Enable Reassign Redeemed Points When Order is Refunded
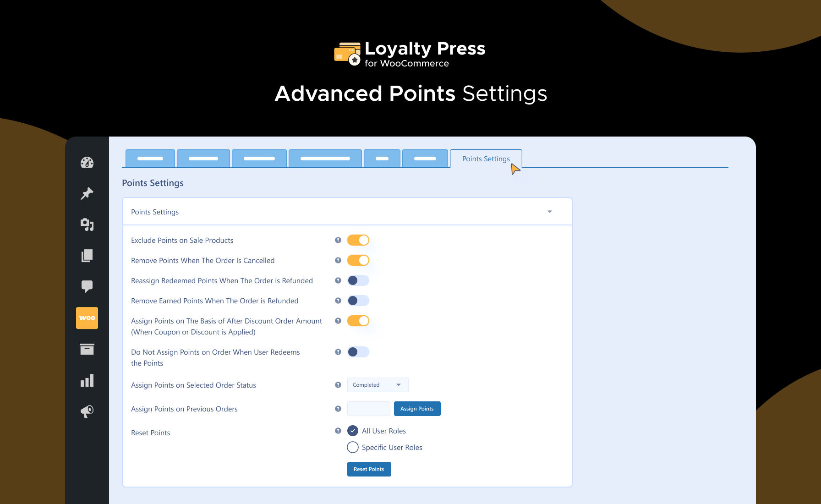 pos(358,280)
